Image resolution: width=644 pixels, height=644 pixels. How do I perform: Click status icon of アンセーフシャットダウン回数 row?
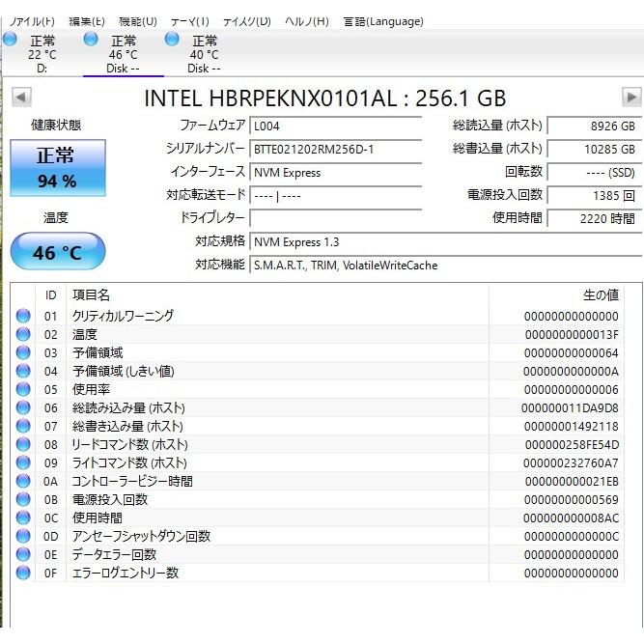point(23,536)
